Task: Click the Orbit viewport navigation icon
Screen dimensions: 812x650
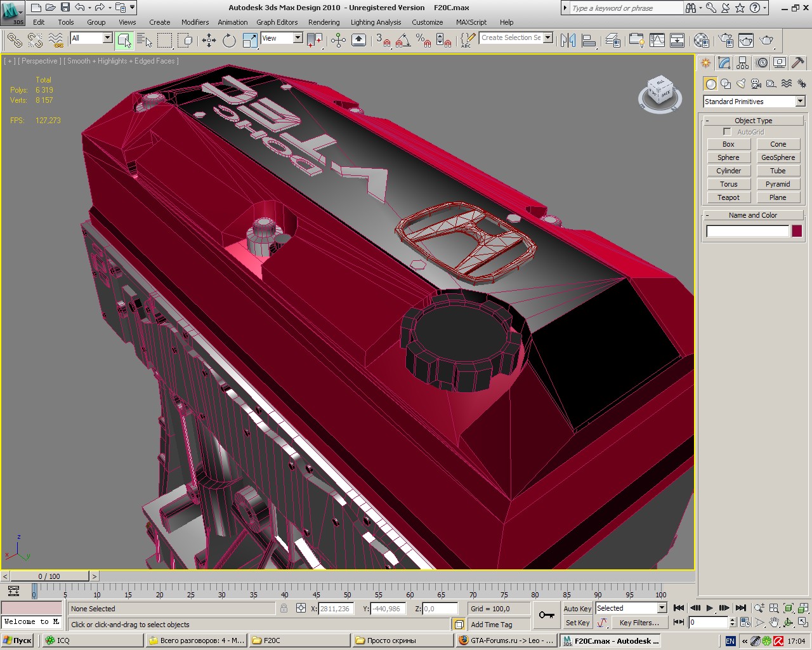Action: (x=788, y=623)
